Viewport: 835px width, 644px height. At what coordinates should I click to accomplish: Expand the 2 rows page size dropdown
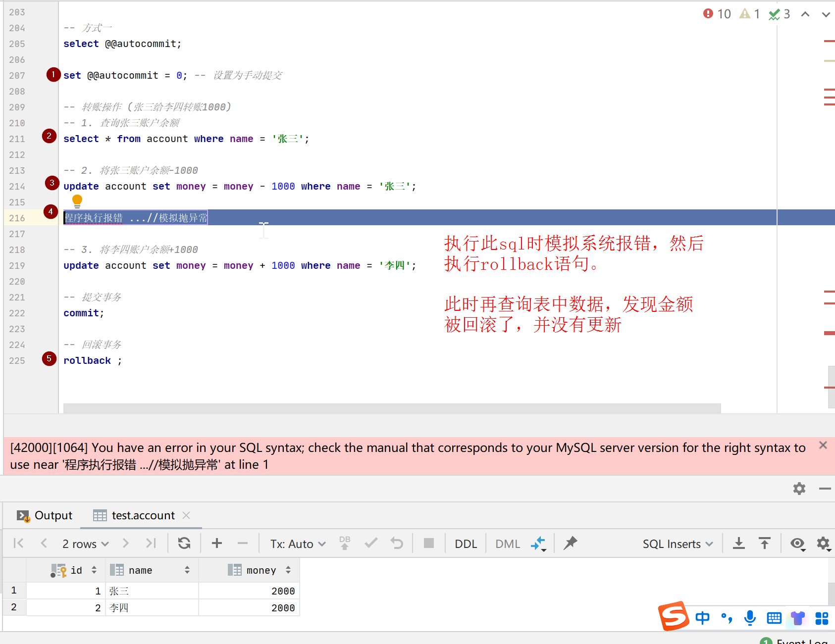(x=85, y=544)
